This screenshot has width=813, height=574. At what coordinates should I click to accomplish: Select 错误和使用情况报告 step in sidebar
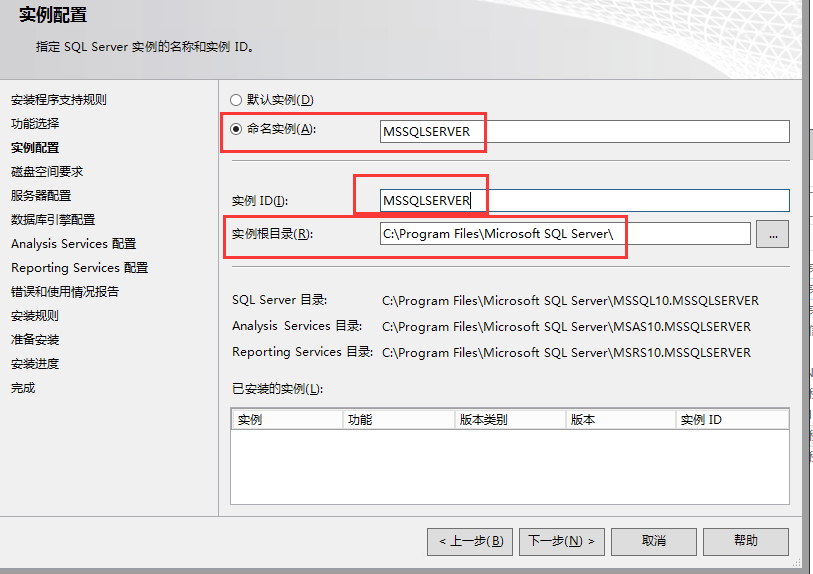coord(65,292)
